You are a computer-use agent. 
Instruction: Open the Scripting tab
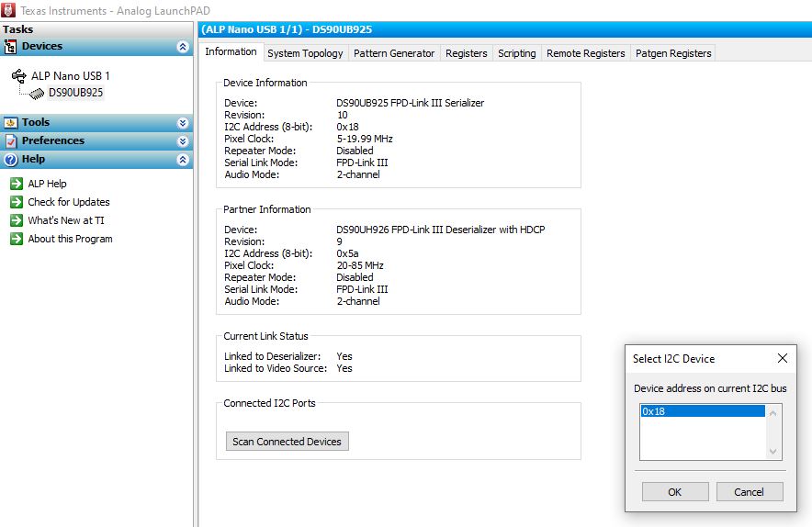(517, 53)
